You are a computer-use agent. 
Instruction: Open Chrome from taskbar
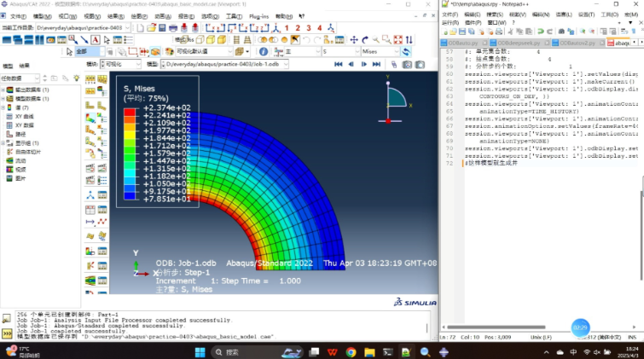(351, 352)
